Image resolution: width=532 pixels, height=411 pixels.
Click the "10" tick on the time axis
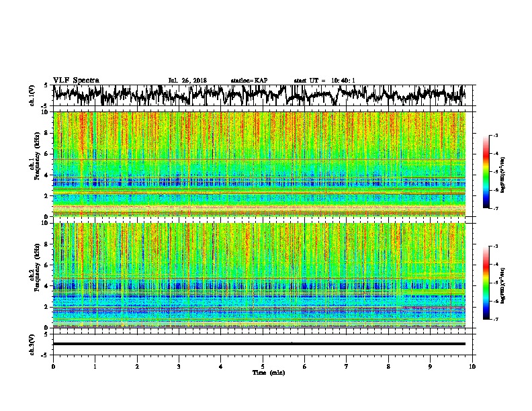click(472, 366)
